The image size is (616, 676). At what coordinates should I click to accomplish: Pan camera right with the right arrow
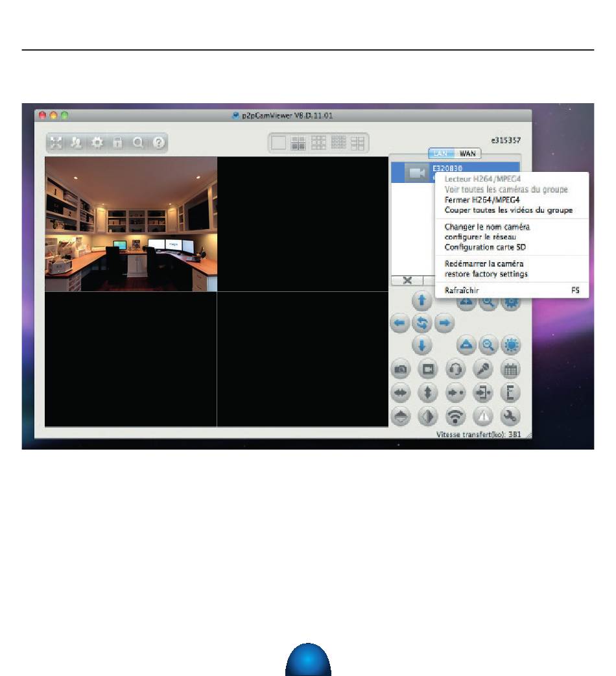pos(445,323)
